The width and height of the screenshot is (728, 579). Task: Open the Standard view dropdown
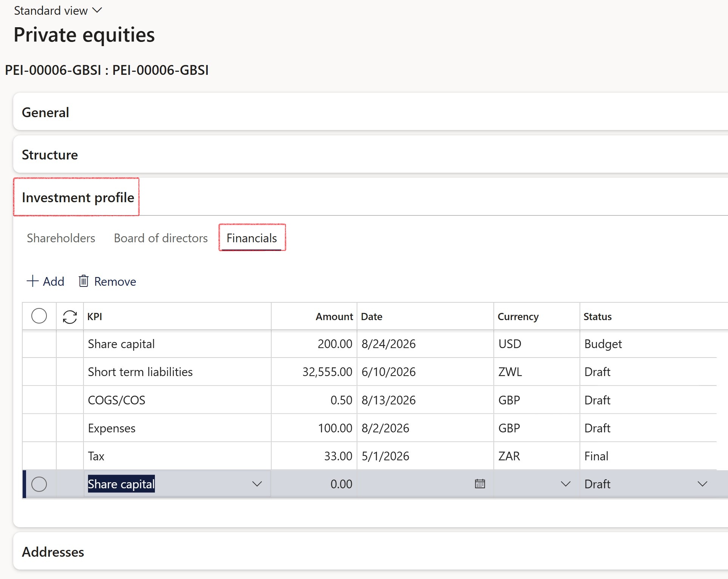point(58,11)
